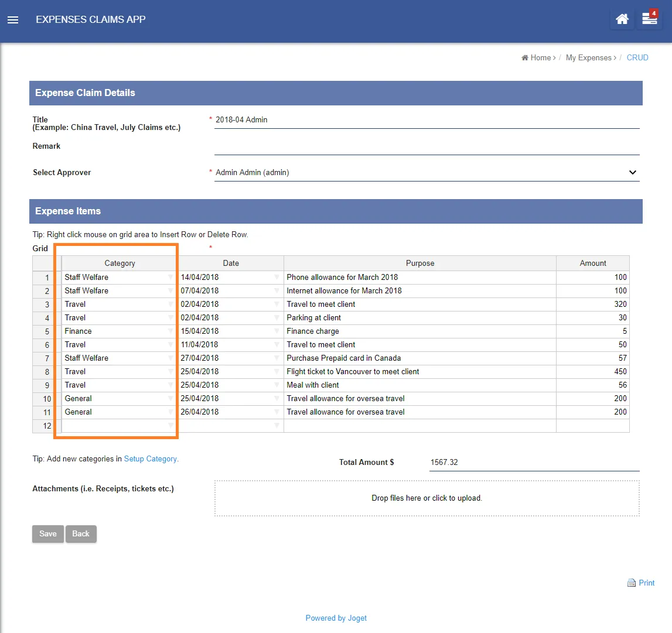
Task: Click 'Finance charge' purpose cell
Action: pos(420,331)
